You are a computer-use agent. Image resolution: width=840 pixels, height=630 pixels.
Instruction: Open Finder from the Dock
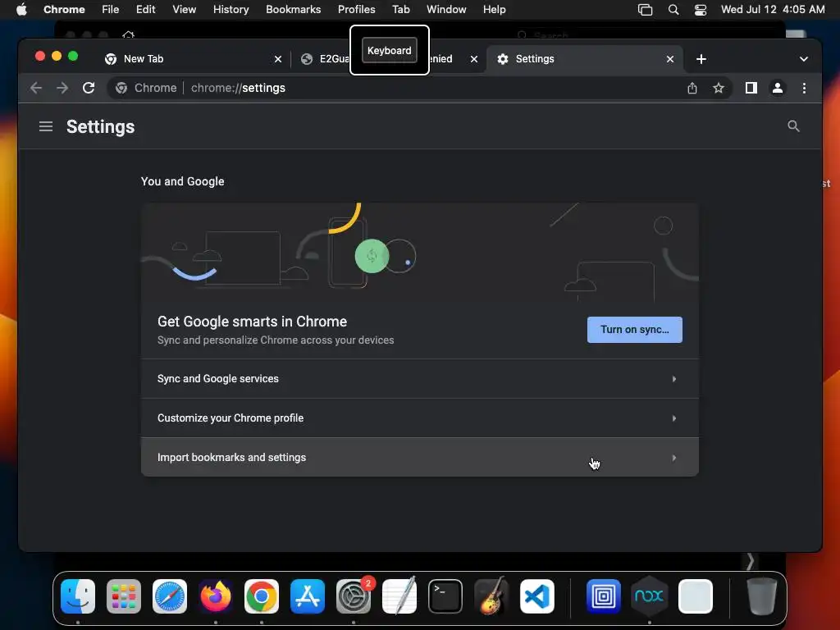point(78,596)
